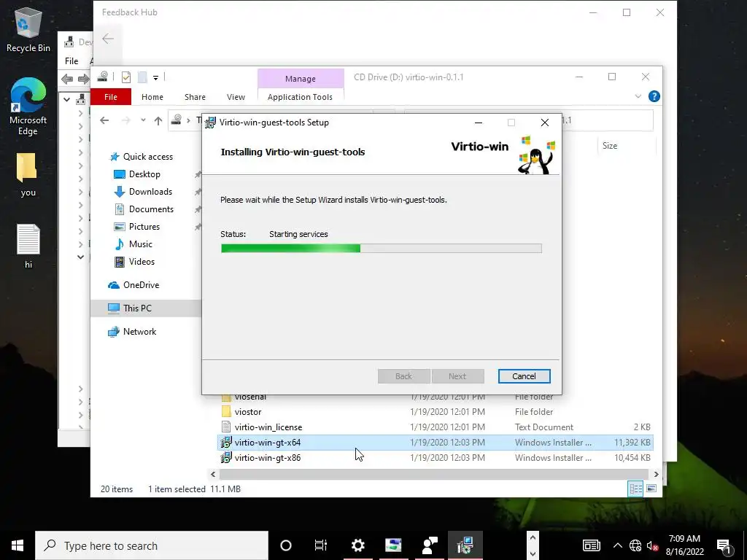The height and width of the screenshot is (560, 747).
Task: Click the Windows Start button
Action: (x=18, y=545)
